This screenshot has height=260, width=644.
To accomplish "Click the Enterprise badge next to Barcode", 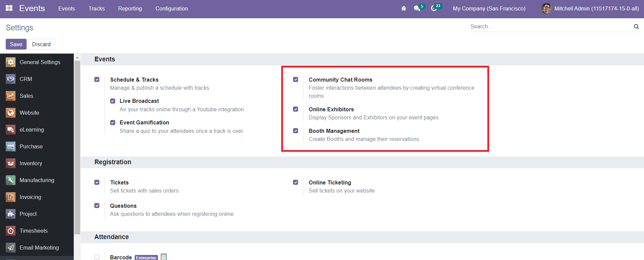I will [146, 258].
